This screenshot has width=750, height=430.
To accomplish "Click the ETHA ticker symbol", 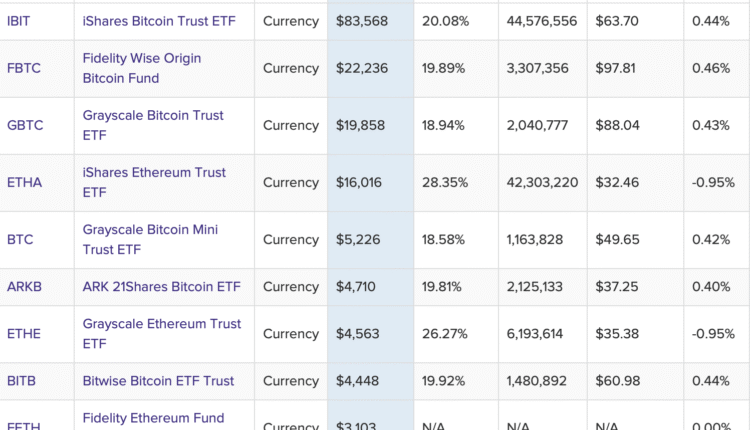I will coord(24,183).
